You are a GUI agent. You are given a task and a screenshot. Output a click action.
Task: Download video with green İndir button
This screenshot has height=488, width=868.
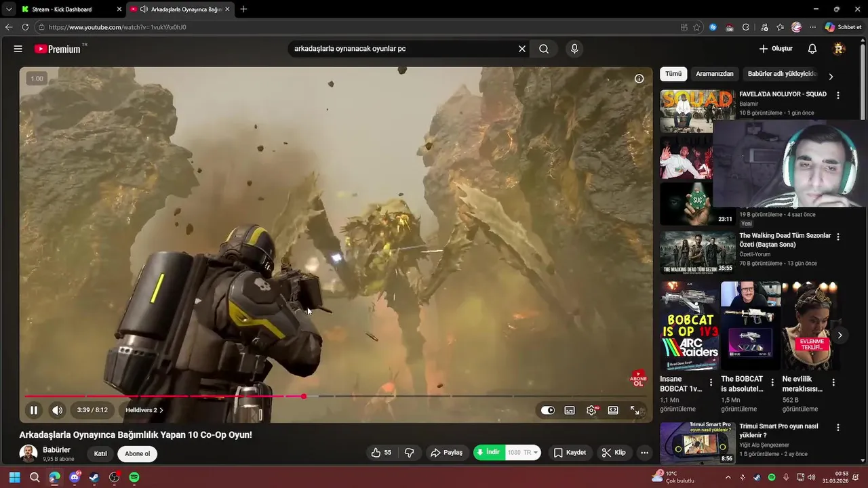click(489, 453)
